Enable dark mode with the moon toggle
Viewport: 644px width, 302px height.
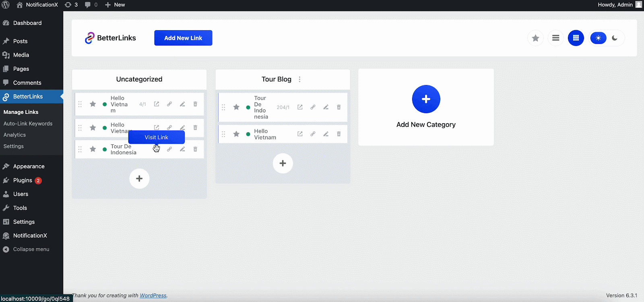click(x=615, y=38)
